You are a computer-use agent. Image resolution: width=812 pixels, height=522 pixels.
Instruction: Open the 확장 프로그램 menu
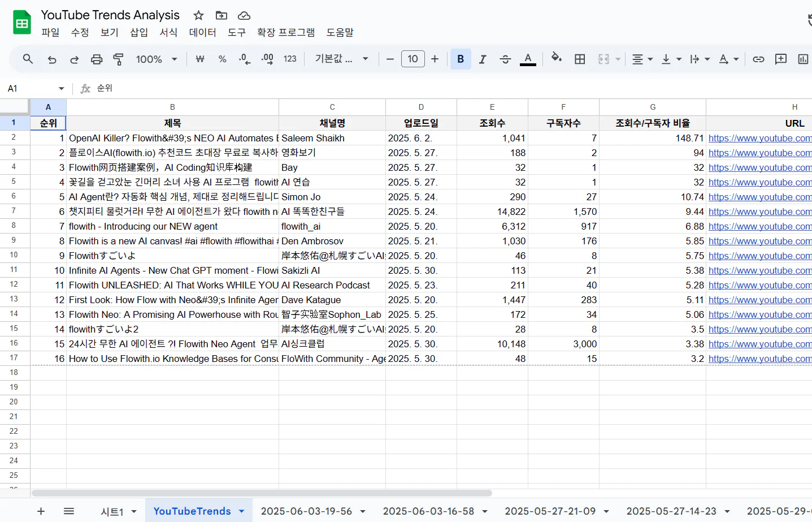[286, 32]
